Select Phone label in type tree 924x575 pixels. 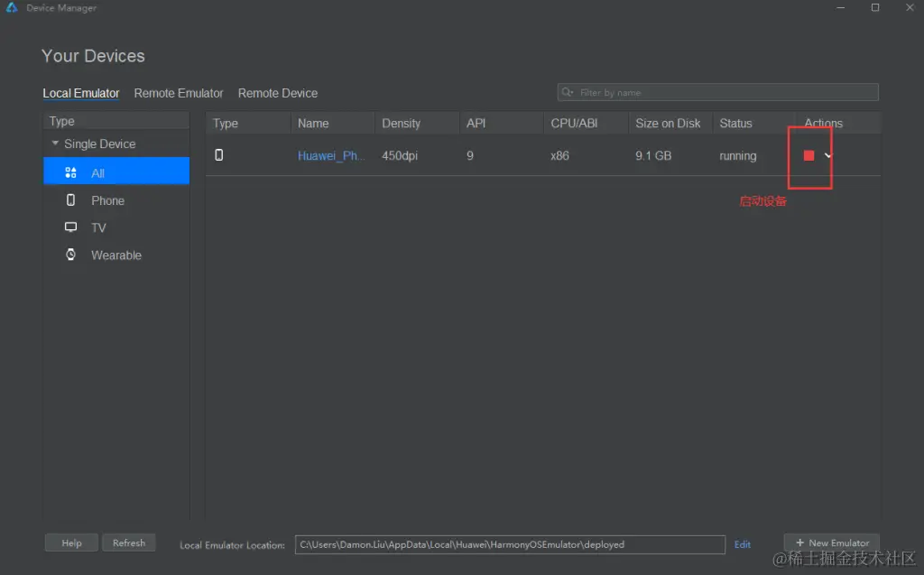click(108, 200)
